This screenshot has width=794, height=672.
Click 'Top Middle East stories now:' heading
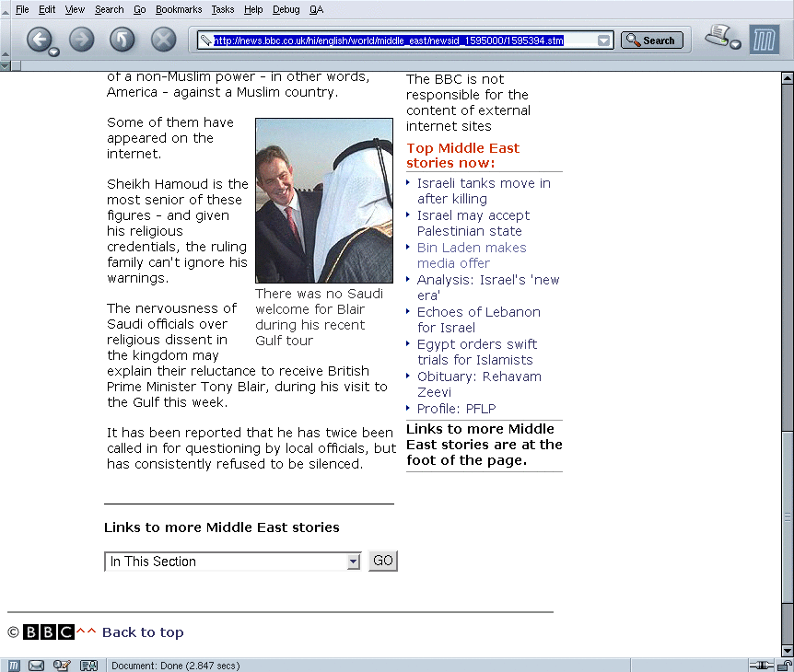(x=462, y=156)
